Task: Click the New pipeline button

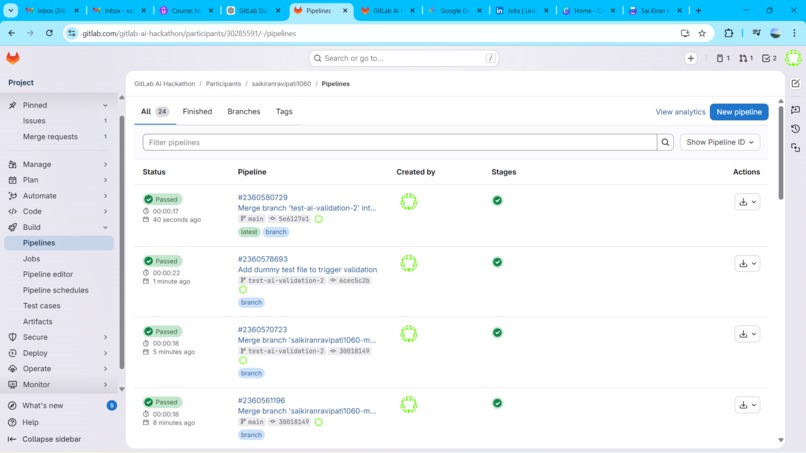Action: pos(739,112)
